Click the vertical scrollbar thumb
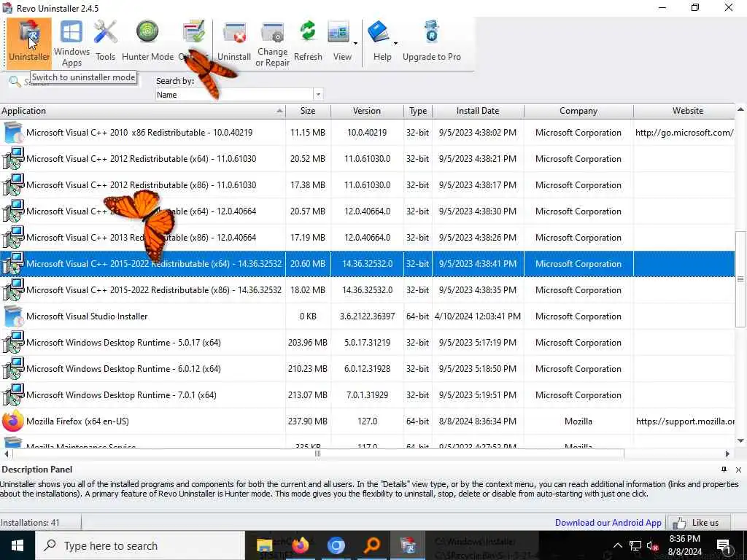Viewport: 747px width, 560px height. coord(740,279)
